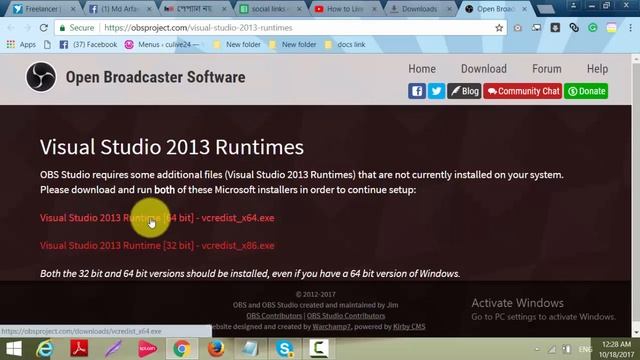Screen dimensions: 640x360
Task: Click the cast screen extension icon
Action: click(536, 28)
